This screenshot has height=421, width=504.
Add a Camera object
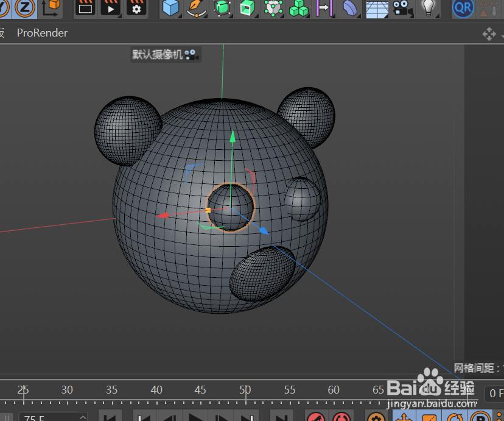[402, 8]
